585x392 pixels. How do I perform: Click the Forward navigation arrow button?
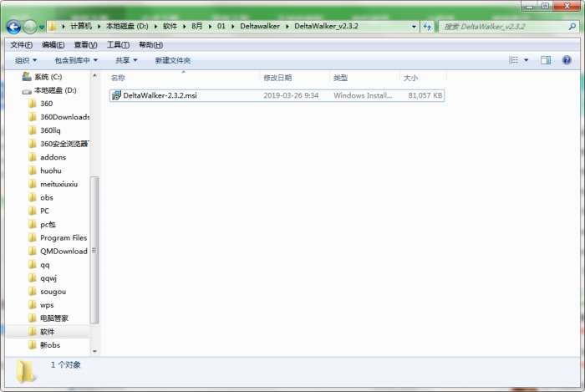coord(30,27)
